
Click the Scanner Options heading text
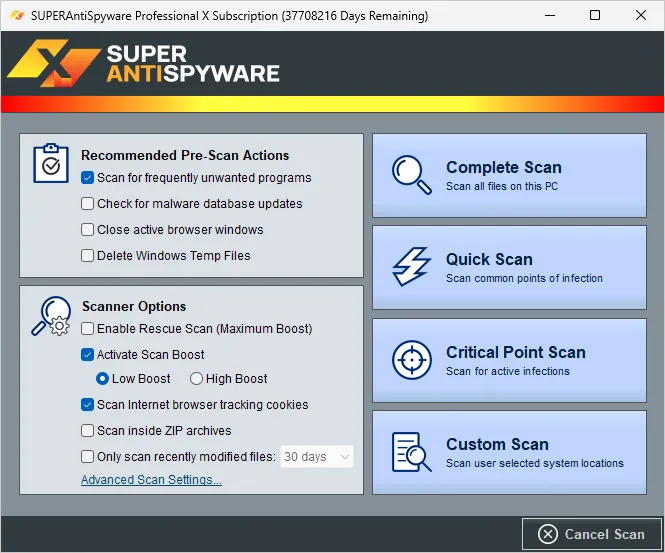[134, 306]
